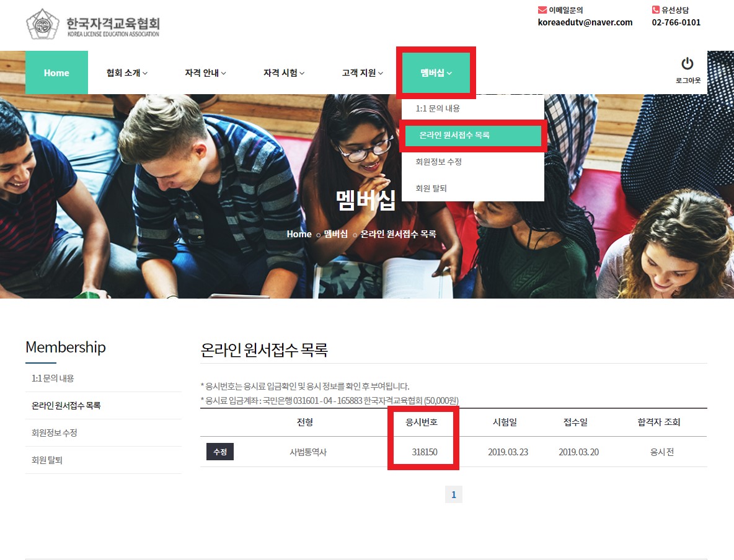Open the Home menu tab

(56, 72)
